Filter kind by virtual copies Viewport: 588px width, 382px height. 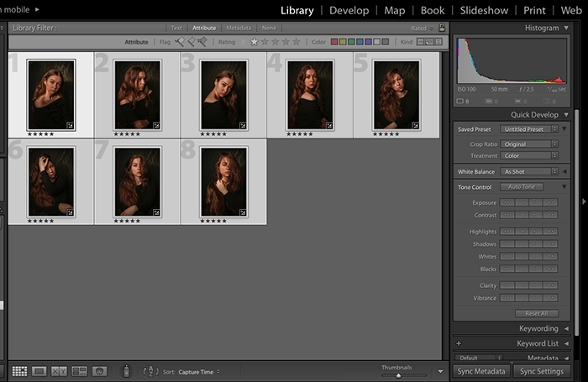click(x=429, y=42)
